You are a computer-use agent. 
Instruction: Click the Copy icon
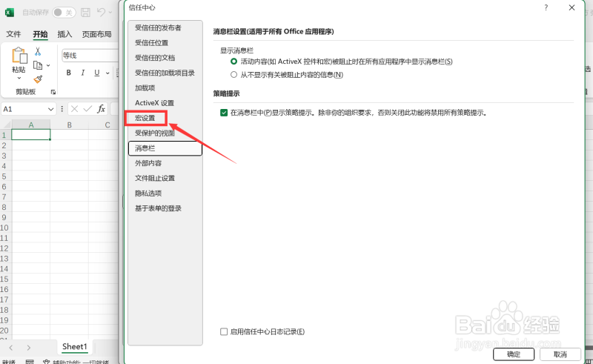38,65
